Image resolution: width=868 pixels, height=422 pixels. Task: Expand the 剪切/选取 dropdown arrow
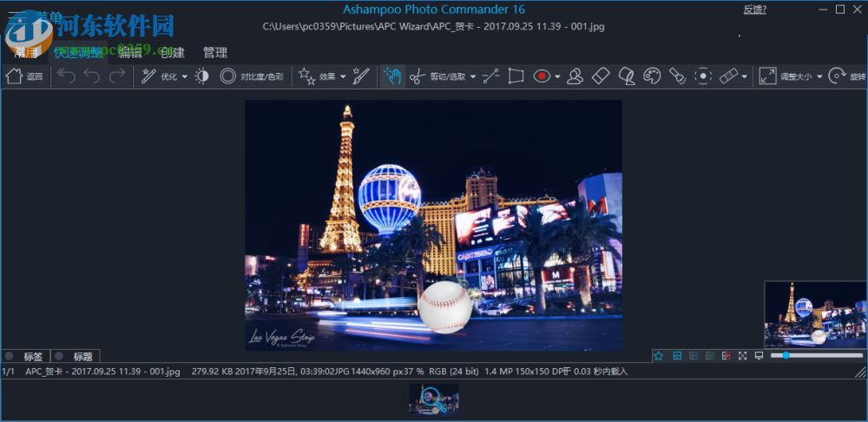[473, 76]
